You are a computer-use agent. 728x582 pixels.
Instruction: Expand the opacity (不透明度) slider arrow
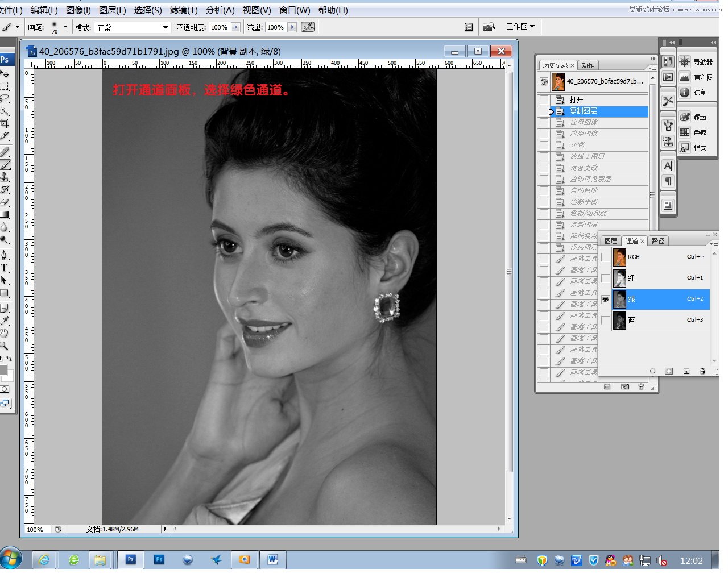click(x=235, y=27)
